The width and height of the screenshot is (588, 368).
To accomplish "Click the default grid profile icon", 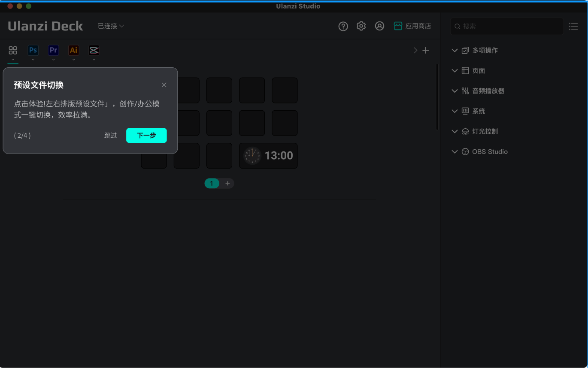I will click(x=13, y=50).
